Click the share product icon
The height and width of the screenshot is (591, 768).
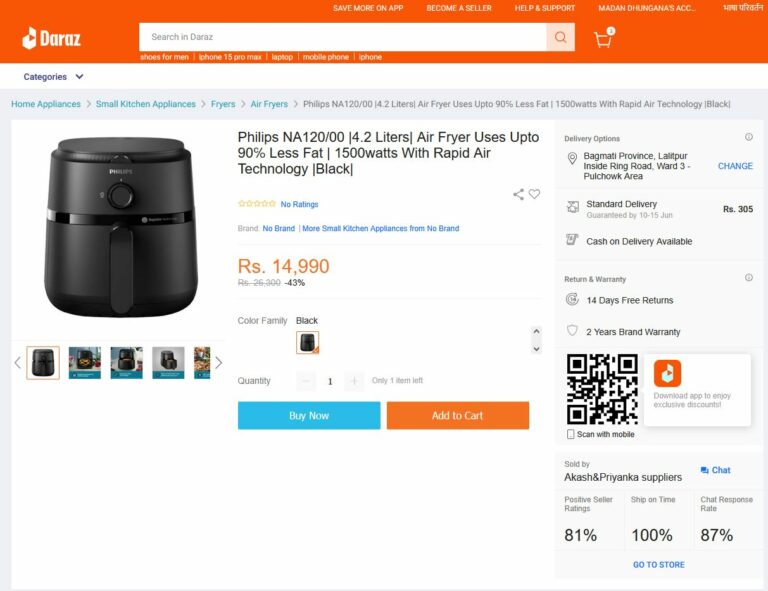518,194
